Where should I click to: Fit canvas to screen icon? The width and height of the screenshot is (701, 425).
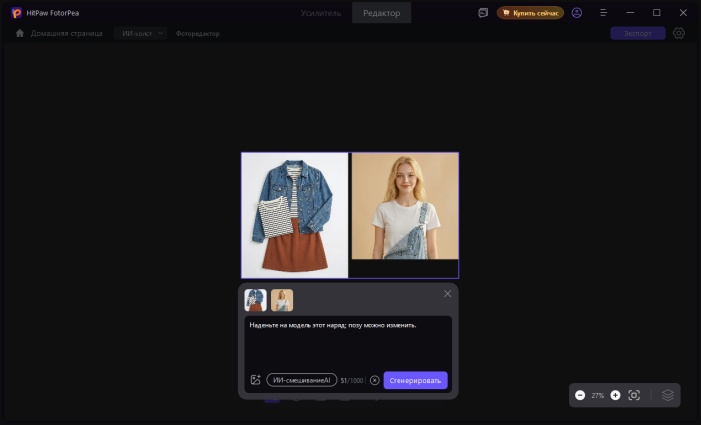[634, 395]
